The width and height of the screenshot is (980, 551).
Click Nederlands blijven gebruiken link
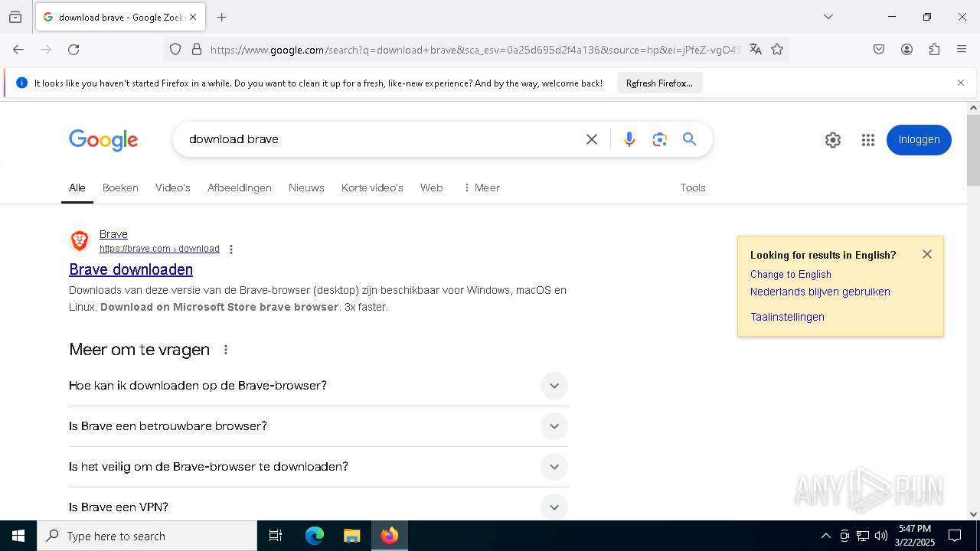(820, 292)
